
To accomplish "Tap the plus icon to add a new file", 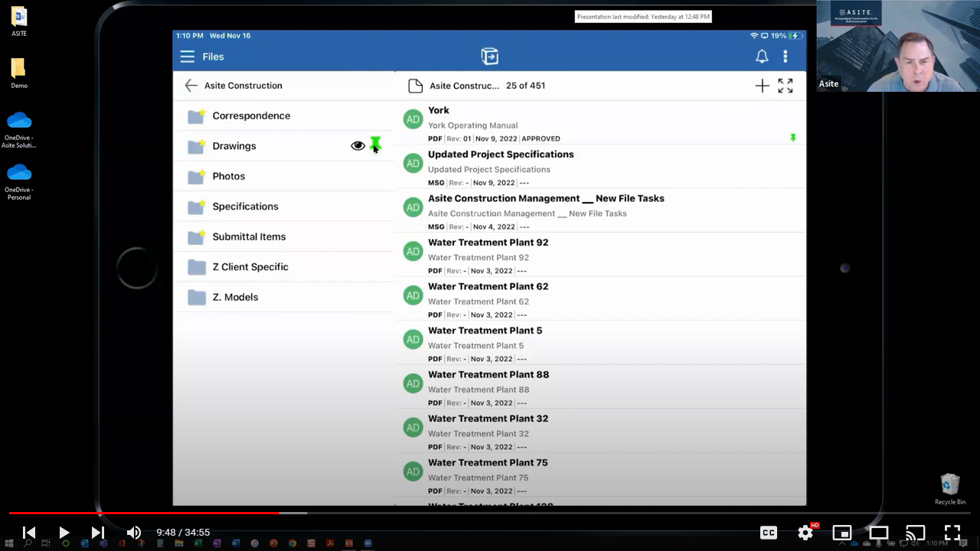I will 762,86.
